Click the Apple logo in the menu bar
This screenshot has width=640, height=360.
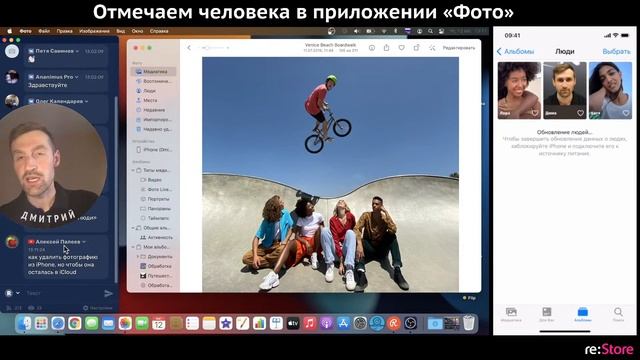point(10,31)
